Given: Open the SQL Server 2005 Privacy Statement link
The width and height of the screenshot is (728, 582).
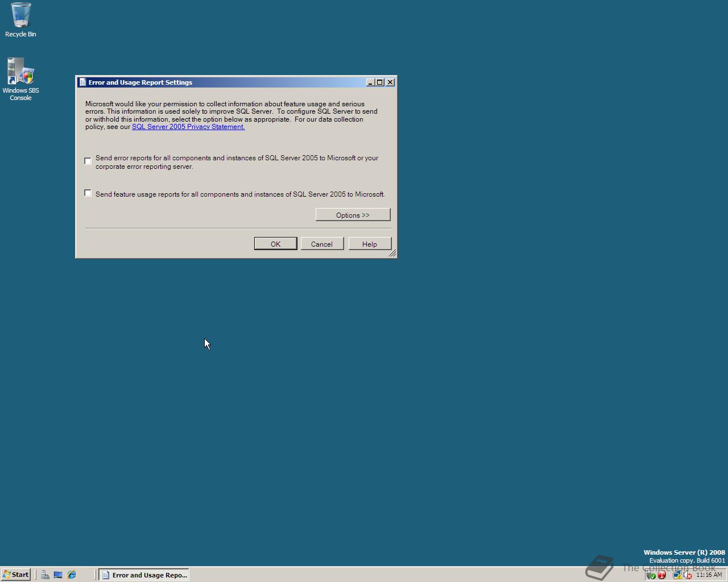Looking at the screenshot, I should tap(188, 127).
